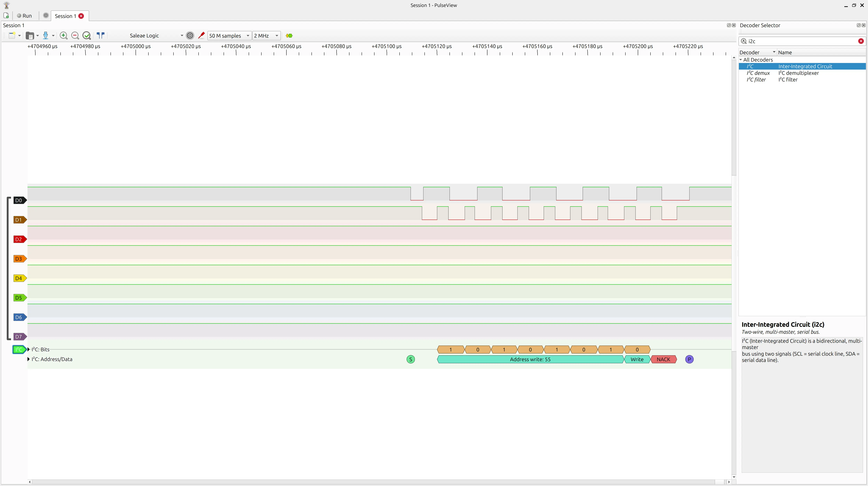
Task: Open the 2 MHz sample rate dropdown
Action: coord(266,36)
